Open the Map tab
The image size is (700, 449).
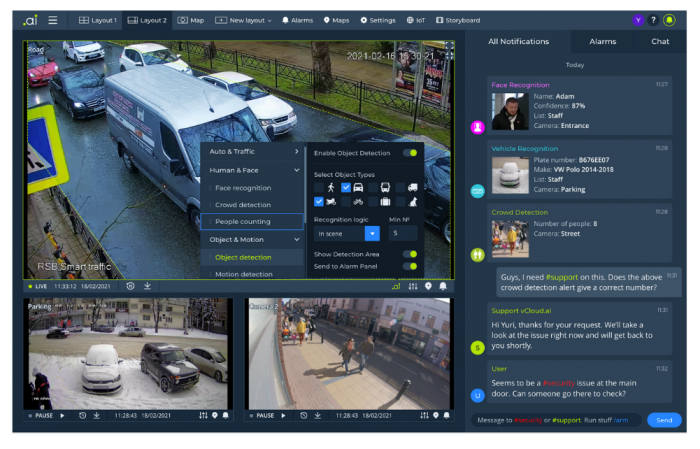[191, 21]
